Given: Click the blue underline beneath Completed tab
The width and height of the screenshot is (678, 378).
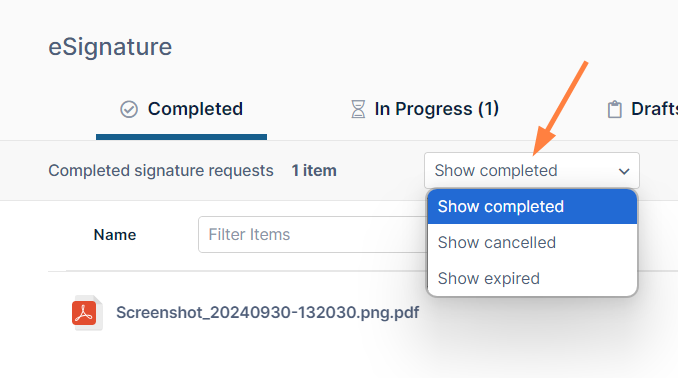Looking at the screenshot, I should click(x=182, y=137).
